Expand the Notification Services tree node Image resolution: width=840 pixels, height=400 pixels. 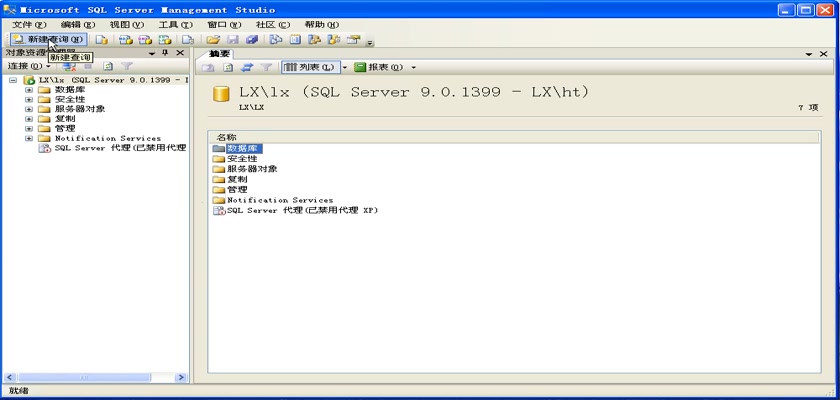(29, 138)
